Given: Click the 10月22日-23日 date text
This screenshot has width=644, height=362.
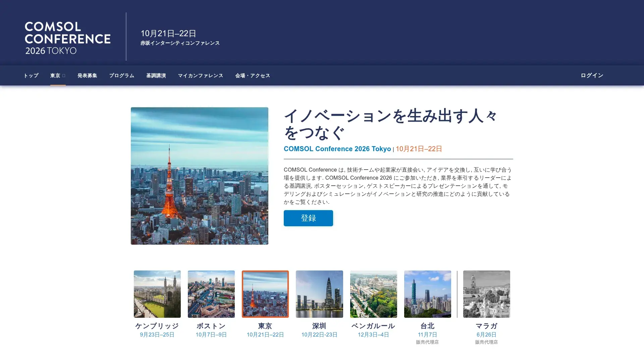Looking at the screenshot, I should (319, 335).
